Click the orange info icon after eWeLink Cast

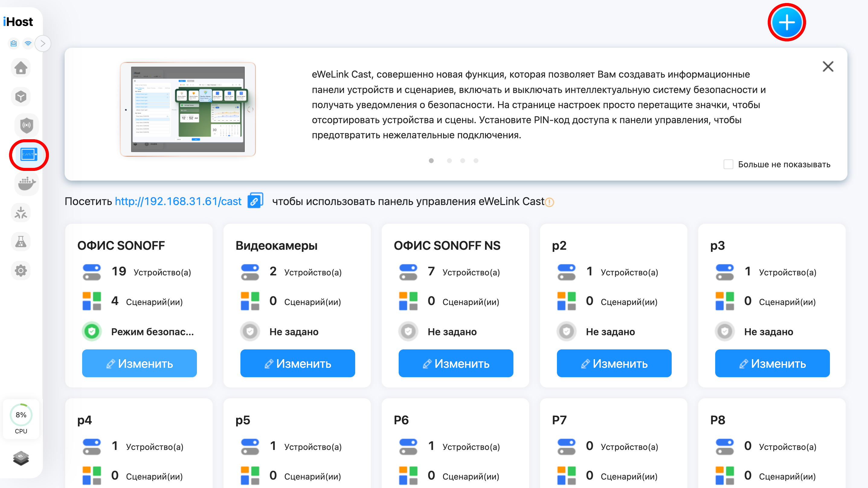(549, 202)
